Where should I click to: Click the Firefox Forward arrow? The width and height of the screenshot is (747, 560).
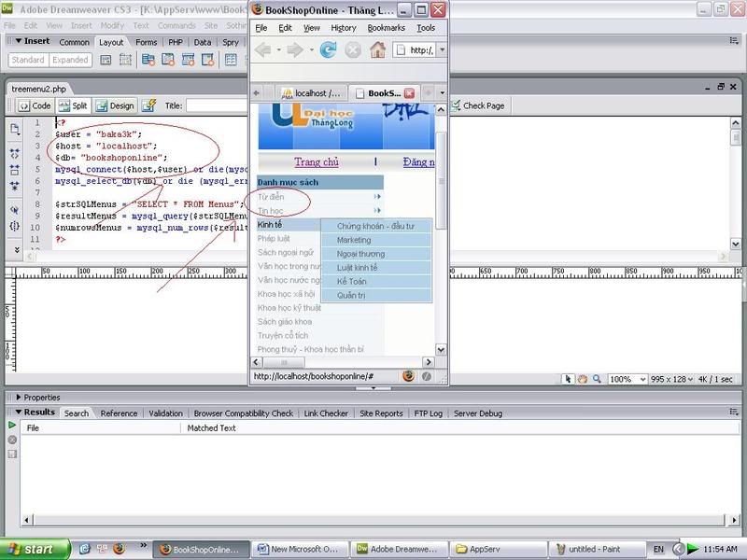tap(295, 49)
